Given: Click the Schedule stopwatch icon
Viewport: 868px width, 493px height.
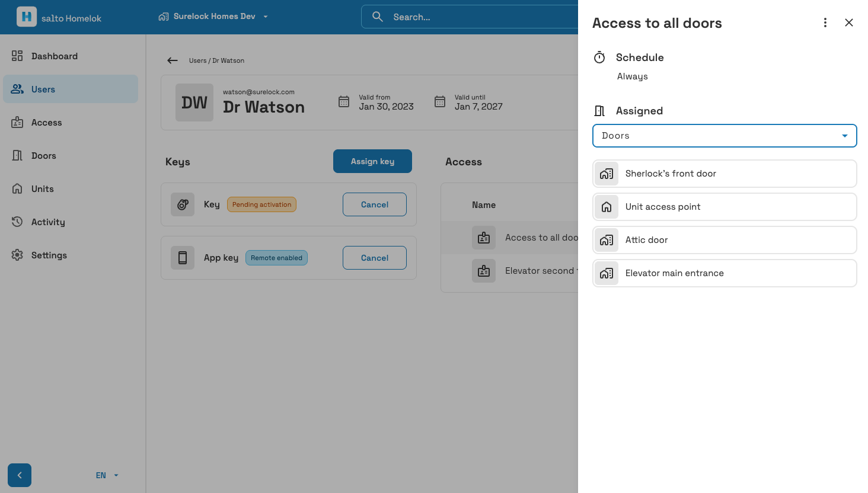Looking at the screenshot, I should pyautogui.click(x=599, y=57).
